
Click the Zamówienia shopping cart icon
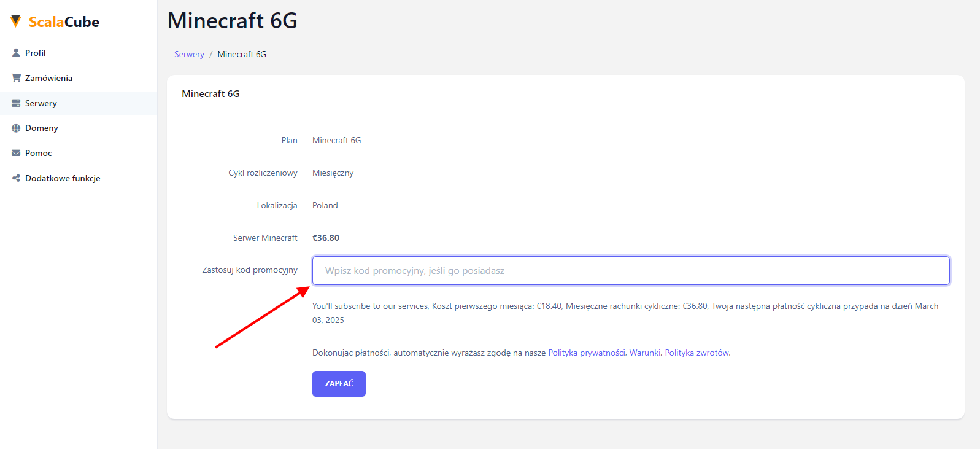16,78
